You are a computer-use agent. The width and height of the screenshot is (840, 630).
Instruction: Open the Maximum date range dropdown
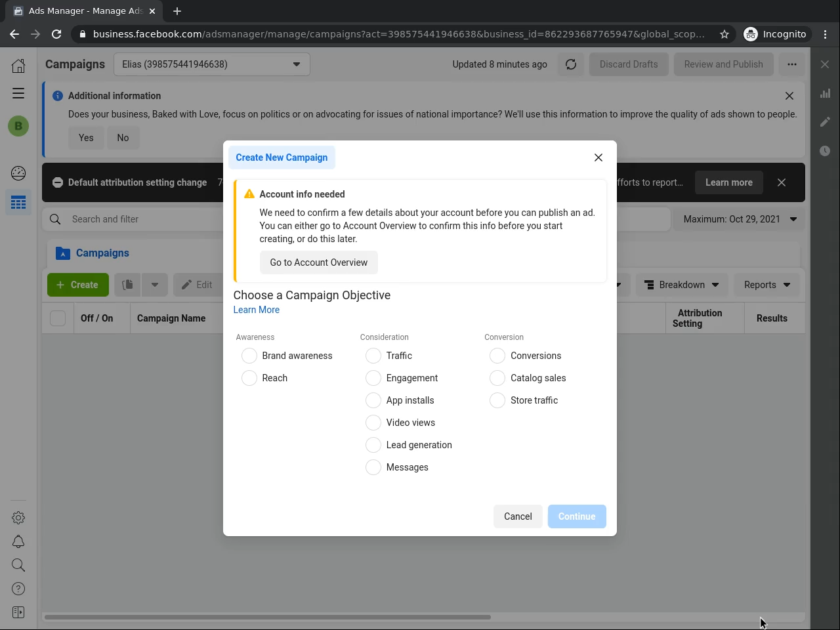click(740, 219)
